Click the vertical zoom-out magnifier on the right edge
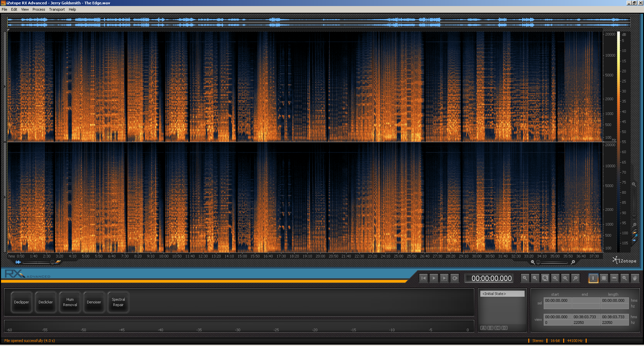 click(634, 225)
